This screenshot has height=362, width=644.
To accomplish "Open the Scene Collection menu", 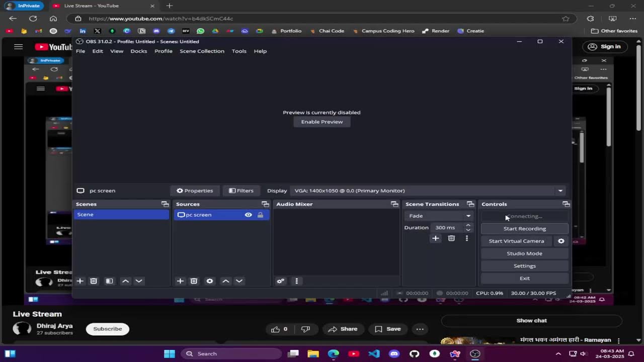I will tap(202, 51).
